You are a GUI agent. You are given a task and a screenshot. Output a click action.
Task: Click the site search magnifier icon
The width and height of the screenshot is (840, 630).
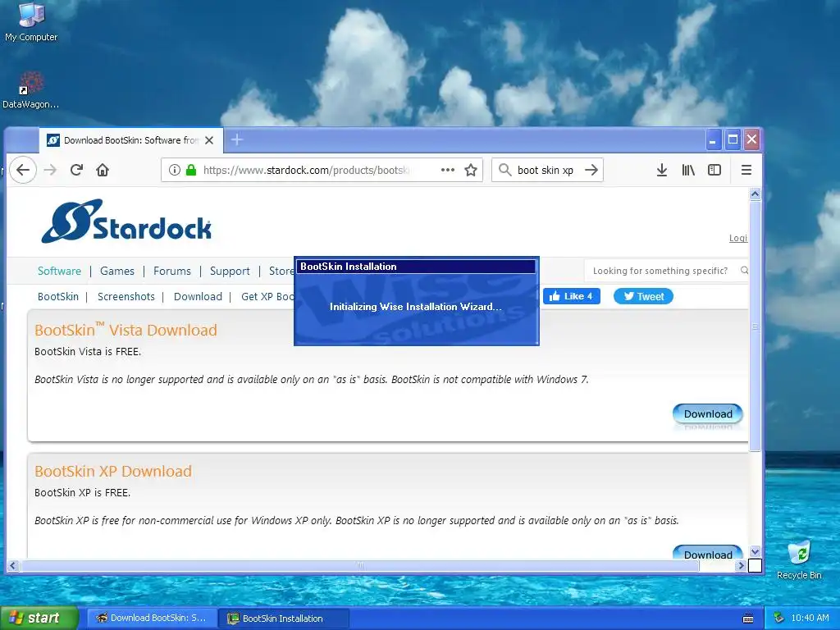pos(744,271)
